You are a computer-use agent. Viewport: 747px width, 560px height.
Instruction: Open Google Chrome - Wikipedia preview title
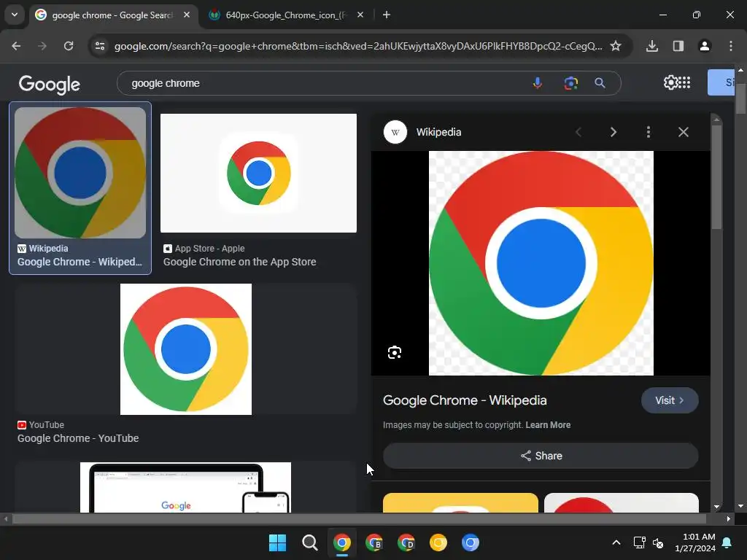(x=465, y=400)
